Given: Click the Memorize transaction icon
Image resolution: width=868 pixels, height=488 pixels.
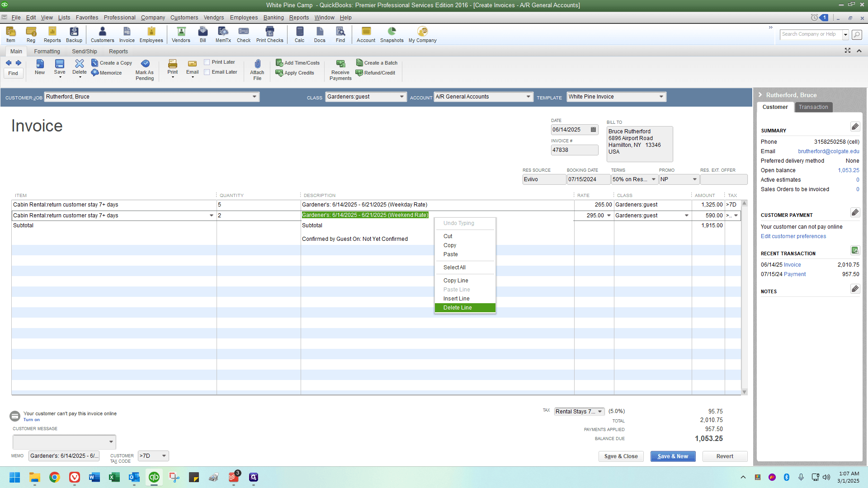Looking at the screenshot, I should (x=107, y=73).
